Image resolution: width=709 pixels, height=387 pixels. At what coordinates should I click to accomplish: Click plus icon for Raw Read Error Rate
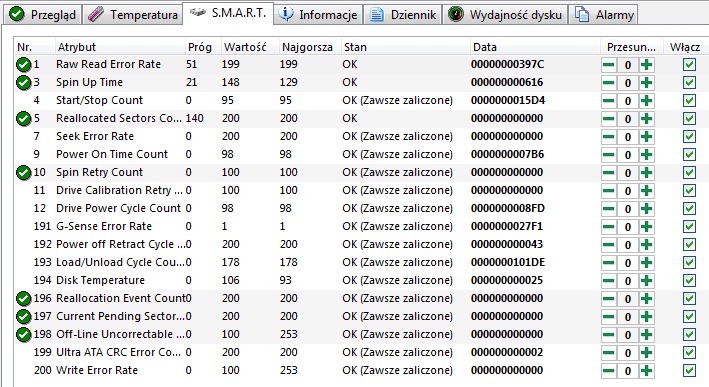pos(647,65)
